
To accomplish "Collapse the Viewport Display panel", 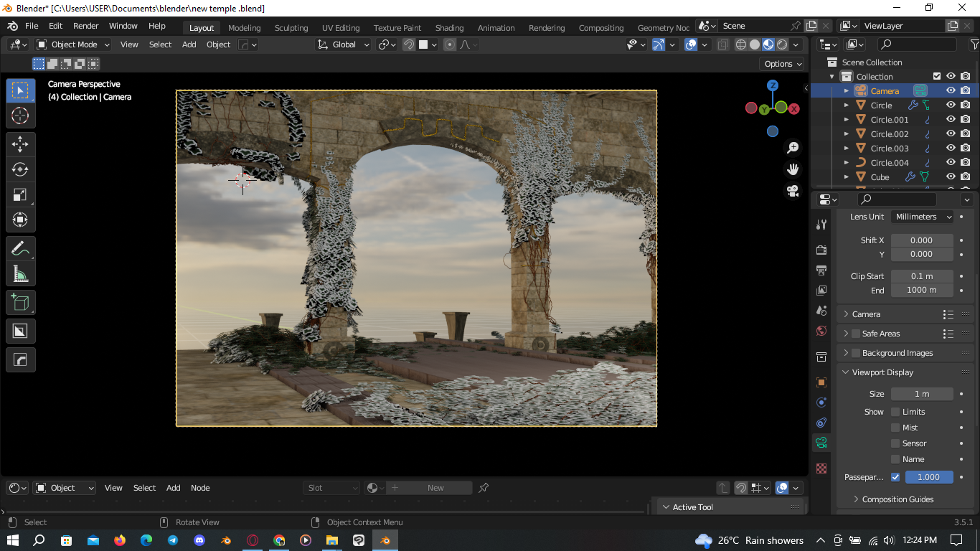I will 882,372.
